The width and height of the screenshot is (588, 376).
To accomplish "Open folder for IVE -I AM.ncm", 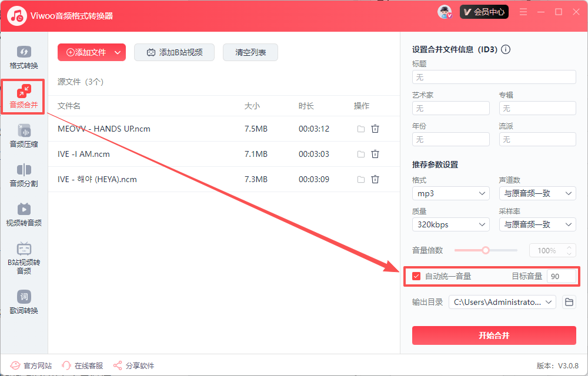I will pyautogui.click(x=361, y=154).
